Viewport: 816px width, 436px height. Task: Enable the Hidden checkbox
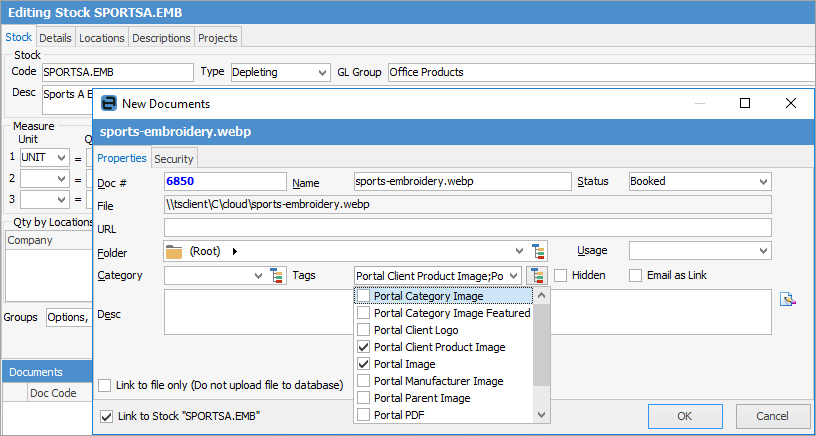coord(561,275)
